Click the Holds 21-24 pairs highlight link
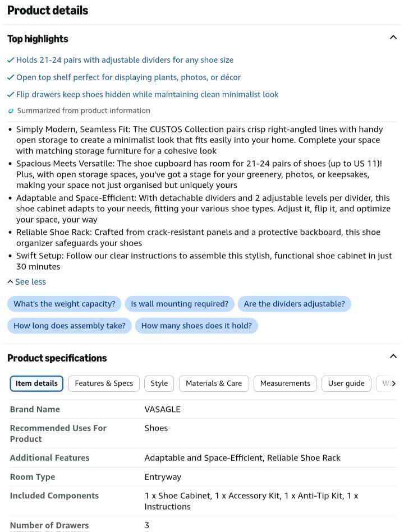The image size is (404, 532). [125, 60]
